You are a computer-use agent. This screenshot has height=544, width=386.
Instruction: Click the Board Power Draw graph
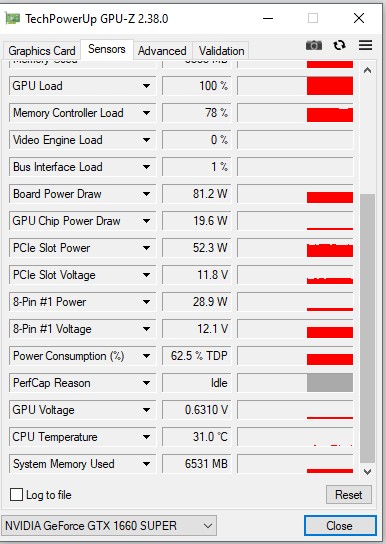[295, 194]
